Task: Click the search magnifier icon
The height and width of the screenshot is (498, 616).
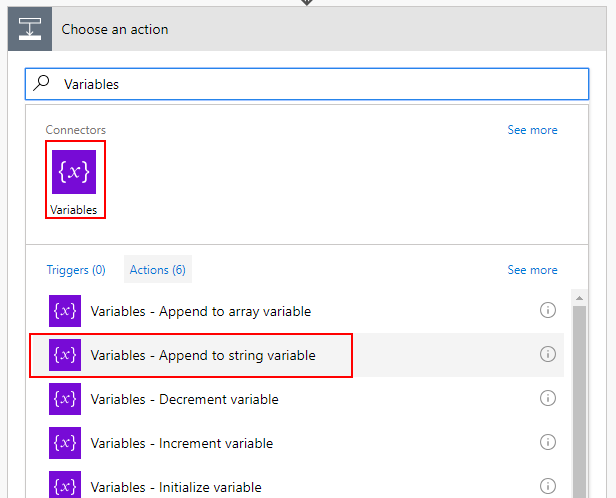Action: [x=43, y=84]
